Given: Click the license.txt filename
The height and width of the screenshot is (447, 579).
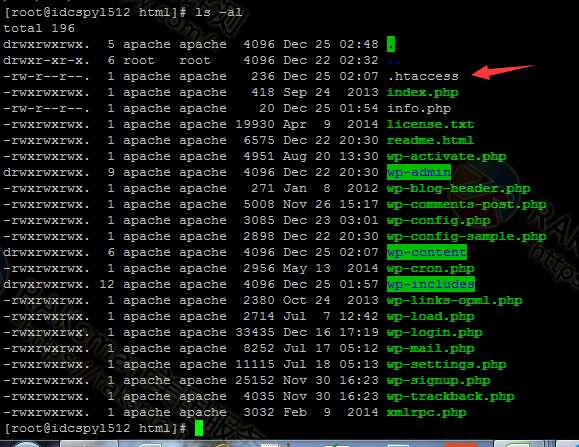Looking at the screenshot, I should pyautogui.click(x=430, y=124).
